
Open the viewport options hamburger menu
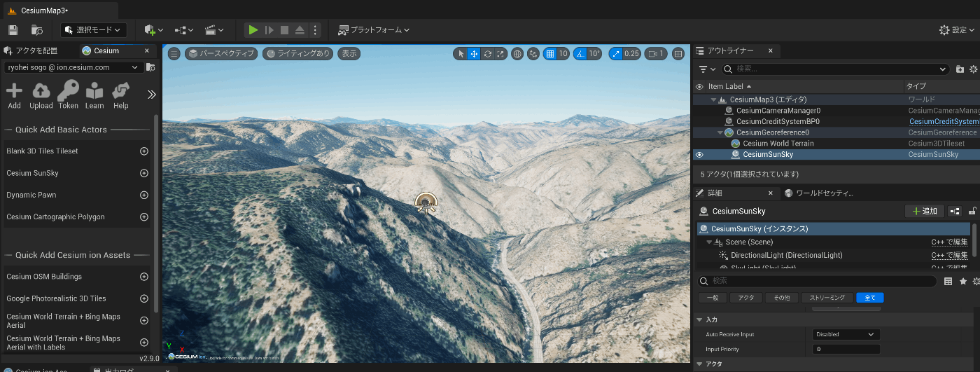click(174, 53)
